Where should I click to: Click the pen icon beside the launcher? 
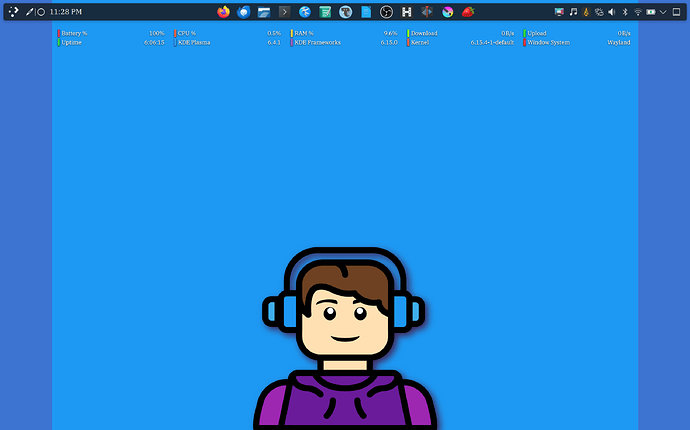pyautogui.click(x=29, y=12)
